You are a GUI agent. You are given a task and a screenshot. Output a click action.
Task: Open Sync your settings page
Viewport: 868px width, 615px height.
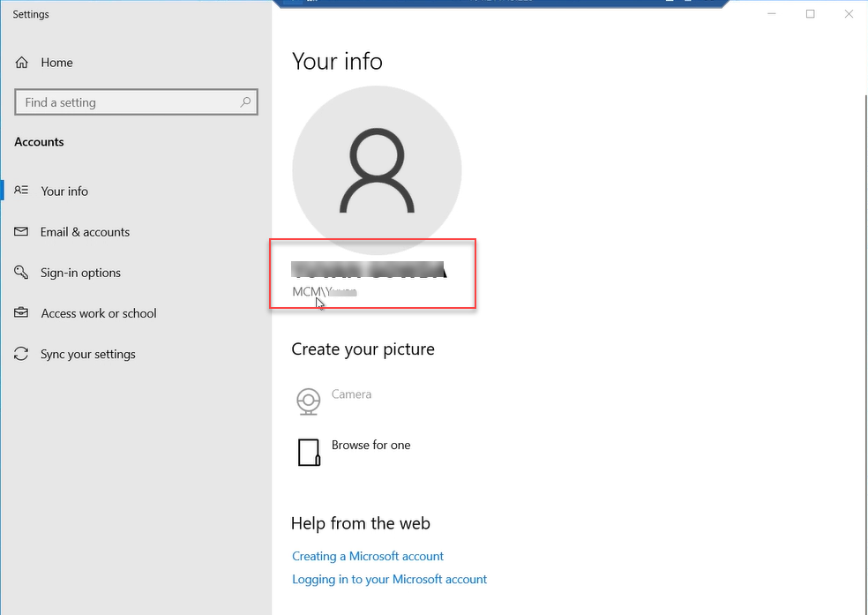88,354
